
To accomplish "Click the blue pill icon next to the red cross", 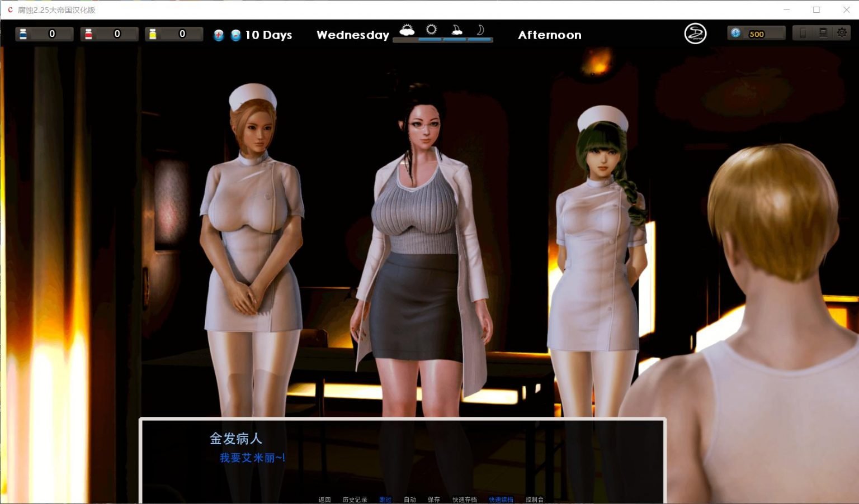I will [234, 34].
